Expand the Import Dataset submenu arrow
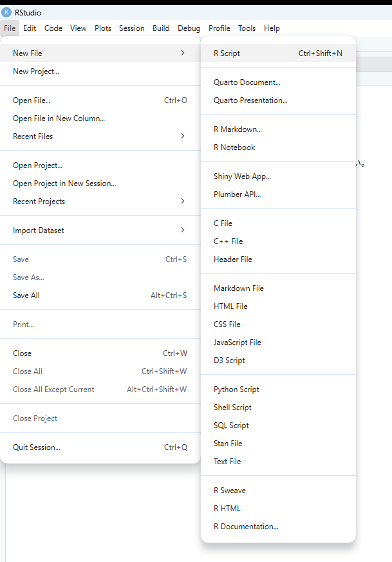Image resolution: width=392 pixels, height=562 pixels. (x=183, y=230)
